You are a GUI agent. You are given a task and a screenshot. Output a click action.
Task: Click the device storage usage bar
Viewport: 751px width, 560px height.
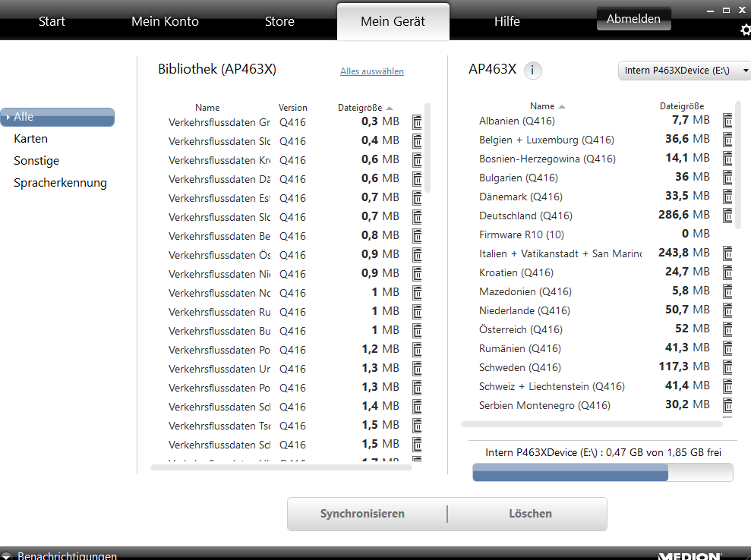pyautogui.click(x=602, y=473)
